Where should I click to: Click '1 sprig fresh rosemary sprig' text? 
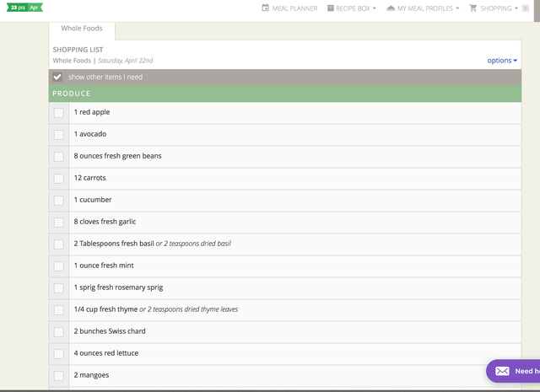118,287
